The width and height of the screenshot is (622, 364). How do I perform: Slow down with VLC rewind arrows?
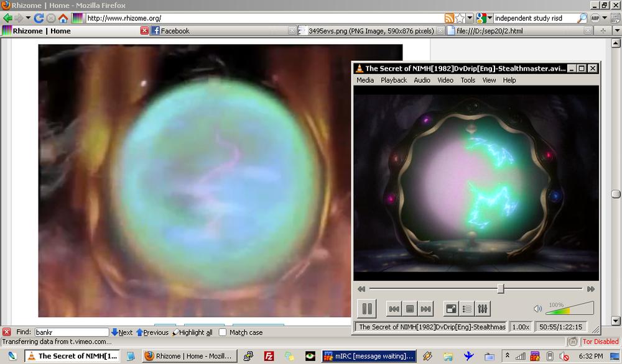click(361, 289)
